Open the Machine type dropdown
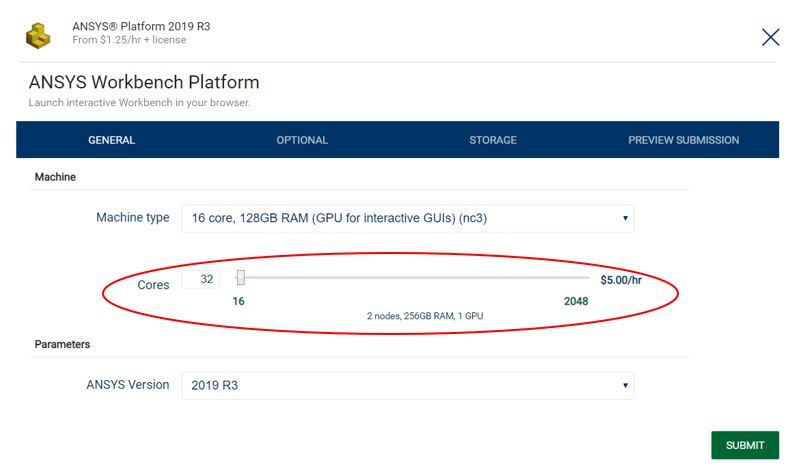 pos(408,218)
